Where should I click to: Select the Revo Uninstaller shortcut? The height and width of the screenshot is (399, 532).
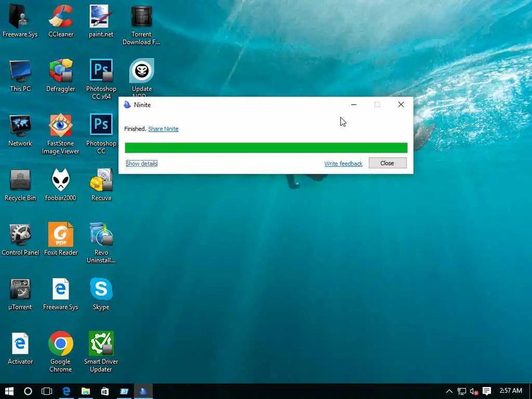[x=101, y=243]
